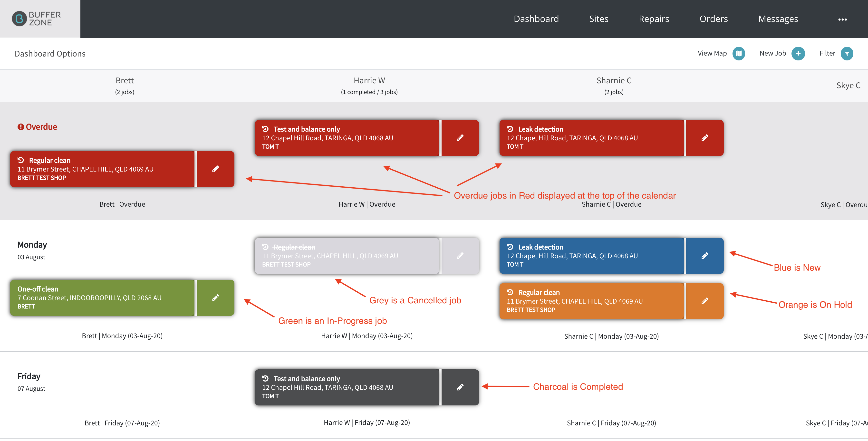
Task: Go to the Sites page
Action: 598,19
